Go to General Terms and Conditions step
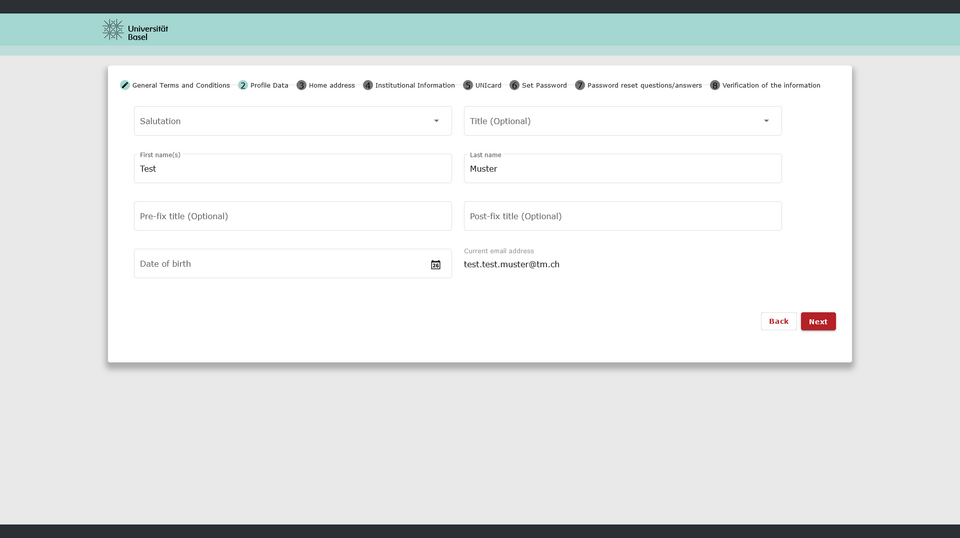Viewport: 960px width, 538px height. click(181, 86)
